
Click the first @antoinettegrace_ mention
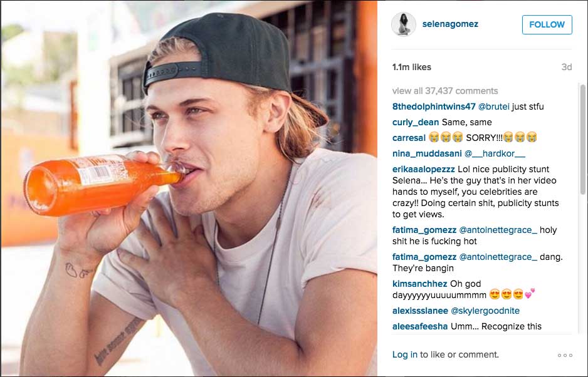tap(498, 230)
